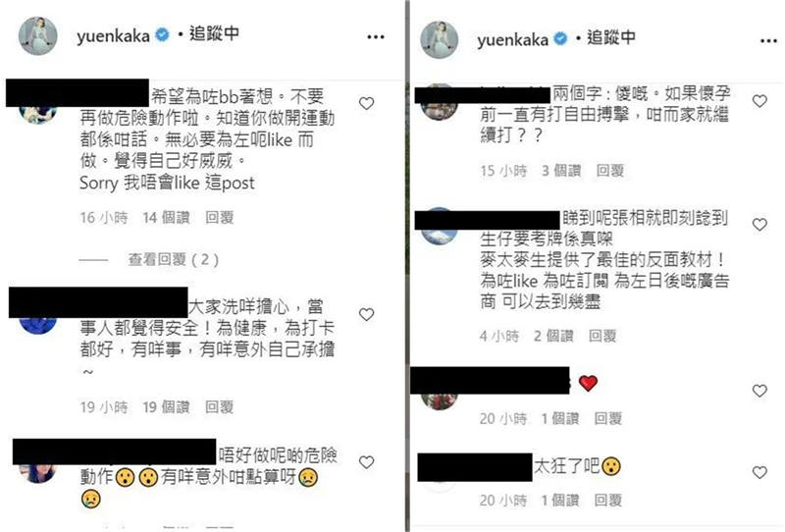This screenshot has width=785, height=532.
Task: Reply to the 16 小時 comment
Action: [219, 217]
